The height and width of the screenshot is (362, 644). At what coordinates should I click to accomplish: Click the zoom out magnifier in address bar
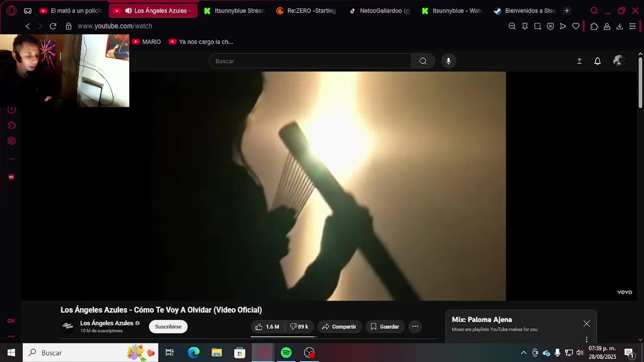512,26
